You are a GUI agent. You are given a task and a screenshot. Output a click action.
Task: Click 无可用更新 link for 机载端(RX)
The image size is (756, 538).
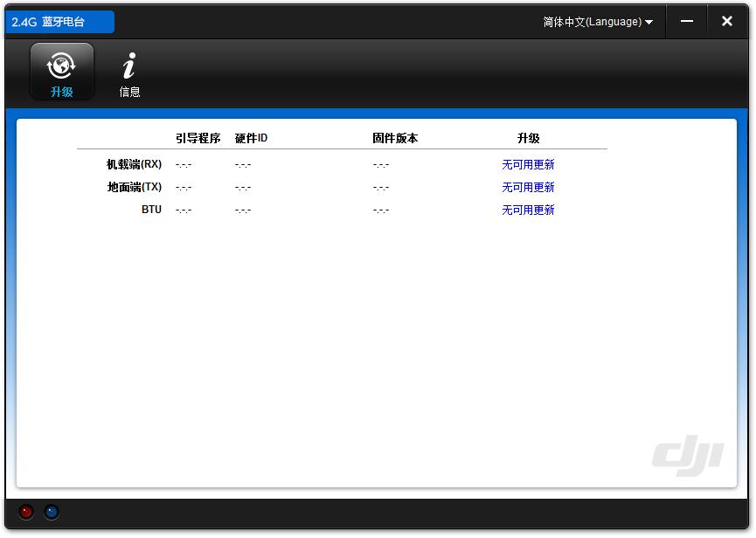point(528,164)
